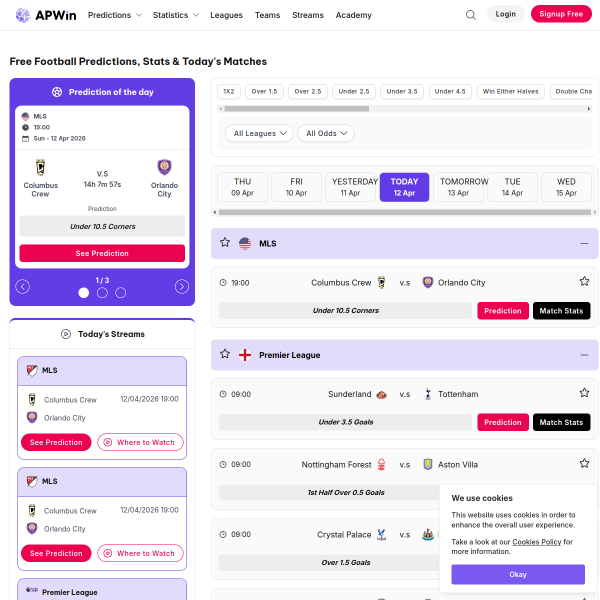Click the Columbus Crew crest in prediction card

pos(41,167)
